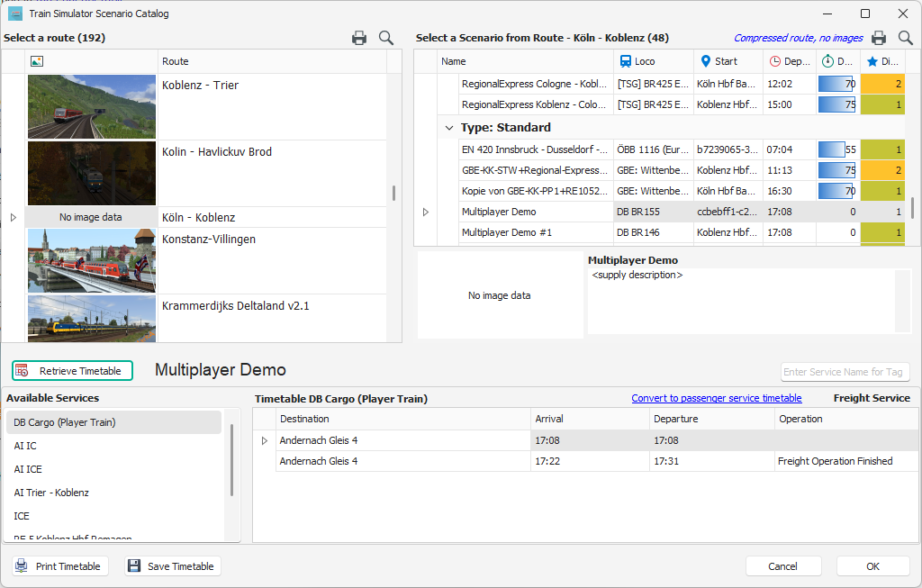Sort scenarios by Duration stopwatch column header
The height and width of the screenshot is (588, 922).
838,61
